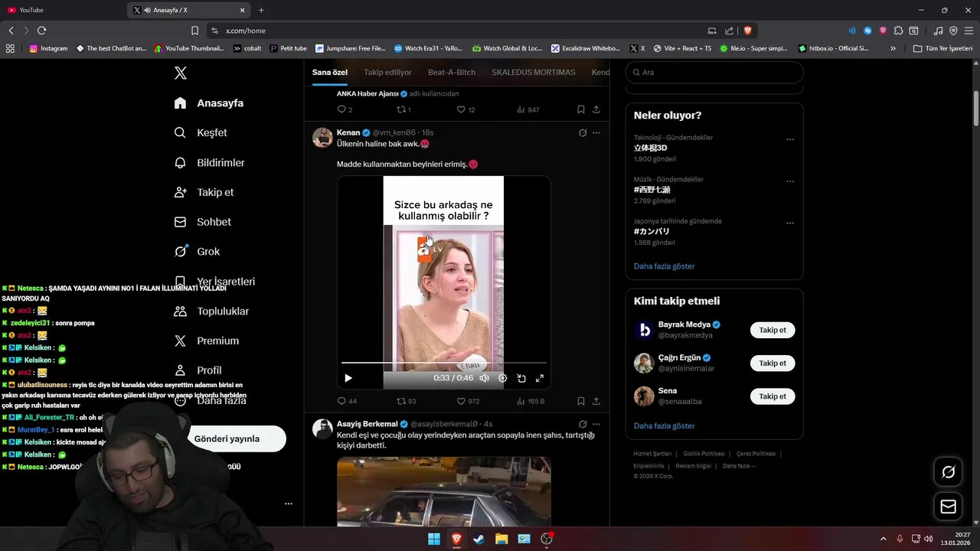Click Daha fazla göster under Kimi takip etmeli
This screenshot has height=551, width=980.
click(x=665, y=425)
